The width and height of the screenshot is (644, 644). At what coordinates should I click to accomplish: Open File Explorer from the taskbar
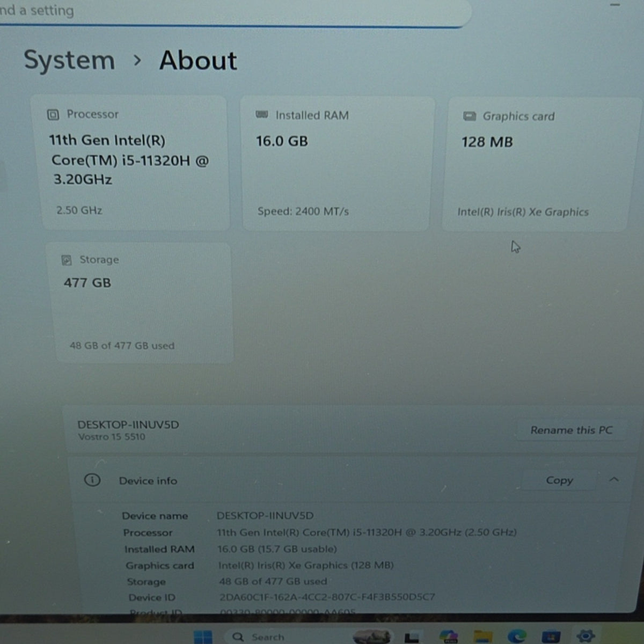[483, 637]
